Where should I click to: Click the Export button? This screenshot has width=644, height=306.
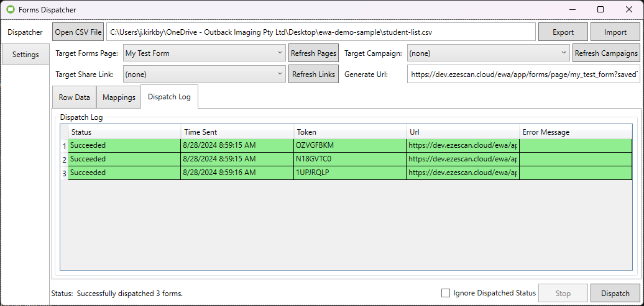(563, 32)
